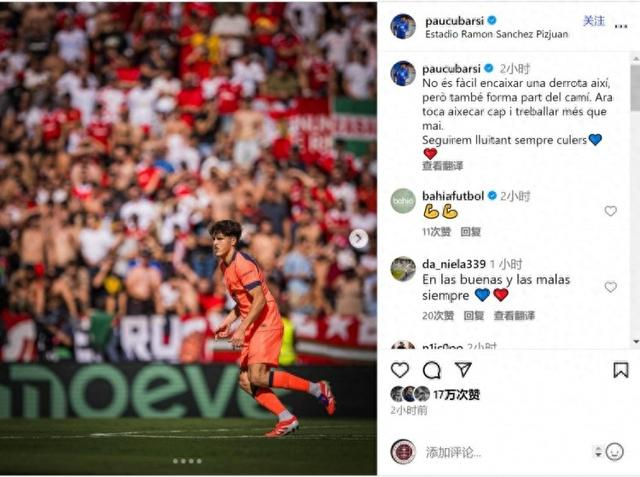Like the da_niela339 comment

(610, 287)
